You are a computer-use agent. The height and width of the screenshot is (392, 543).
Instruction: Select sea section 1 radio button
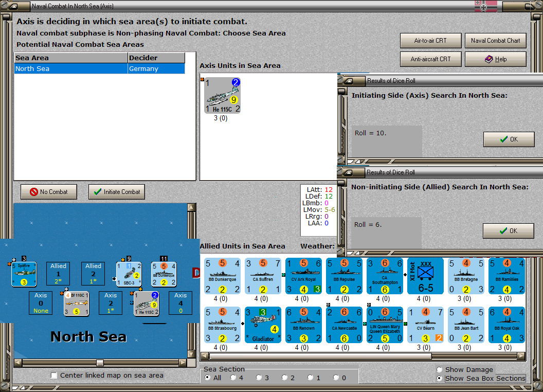click(x=310, y=378)
